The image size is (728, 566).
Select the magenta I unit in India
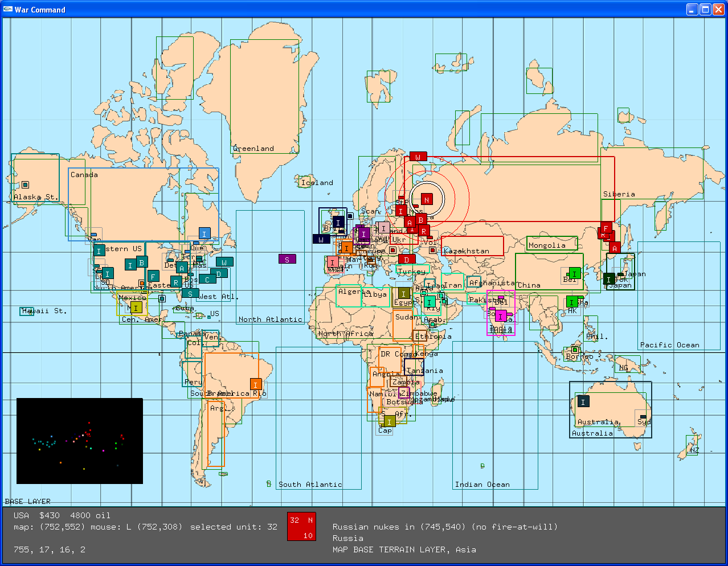(x=501, y=316)
